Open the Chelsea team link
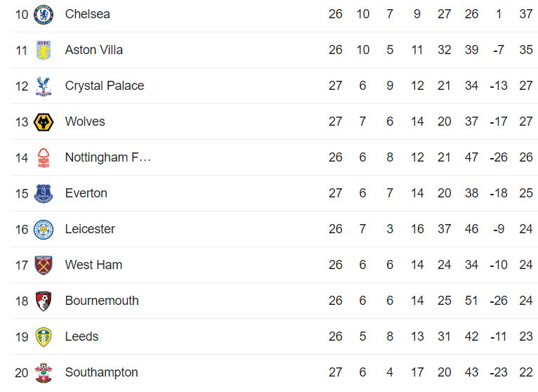The width and height of the screenshot is (538, 392). [x=87, y=14]
